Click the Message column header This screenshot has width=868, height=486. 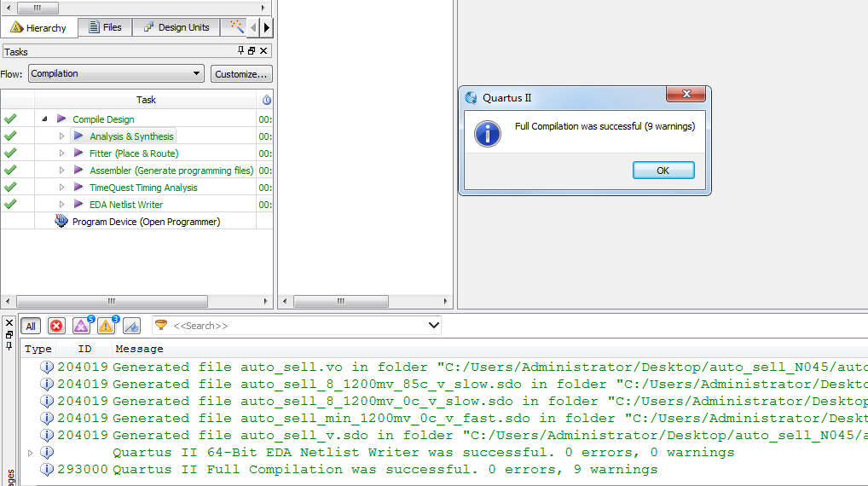pyautogui.click(x=140, y=349)
